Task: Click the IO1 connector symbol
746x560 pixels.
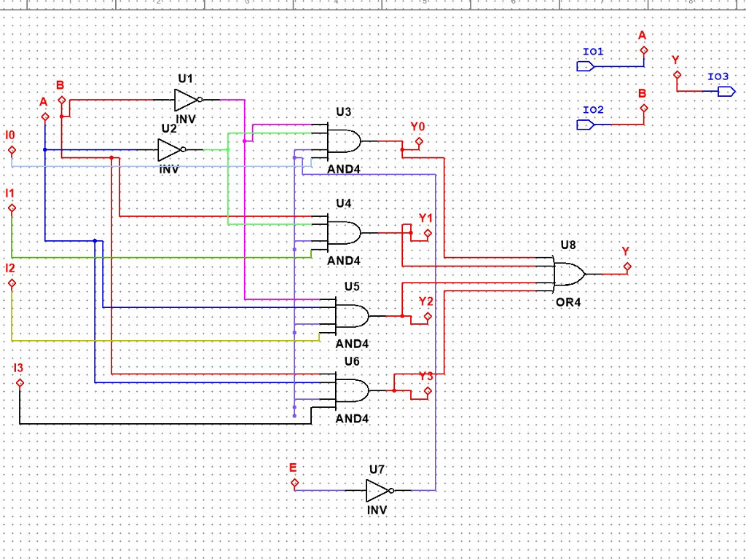Action: (584, 66)
